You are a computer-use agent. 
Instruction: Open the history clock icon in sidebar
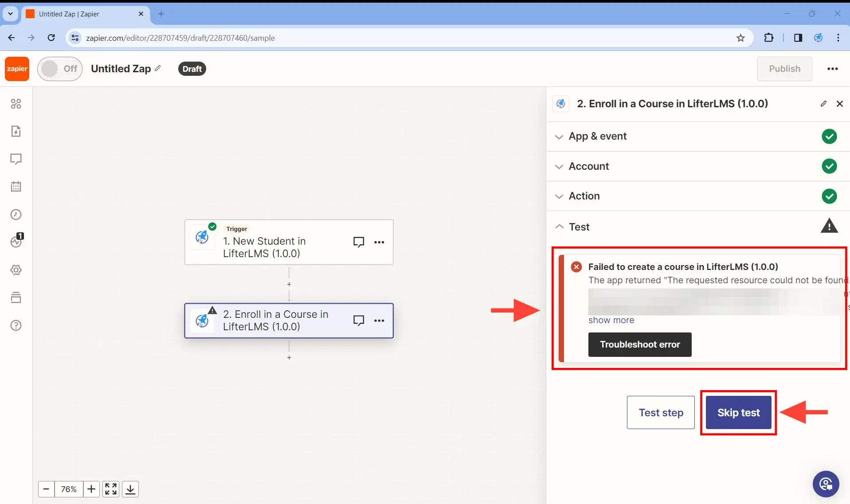pos(16,215)
